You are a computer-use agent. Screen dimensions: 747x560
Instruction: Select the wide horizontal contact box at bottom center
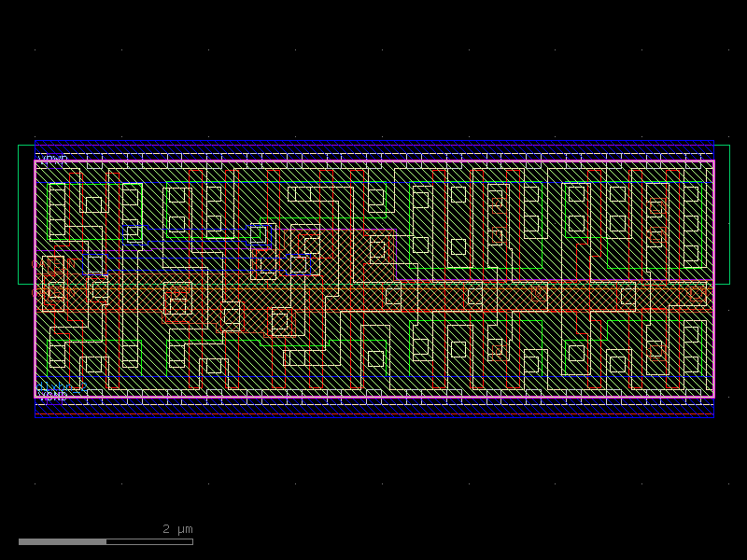(x=303, y=357)
